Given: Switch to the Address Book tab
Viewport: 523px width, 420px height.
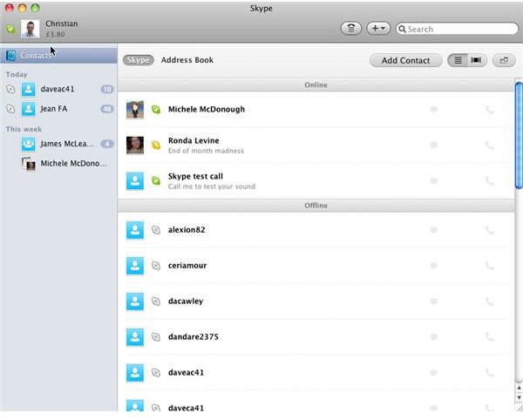Looking at the screenshot, I should pyautogui.click(x=187, y=60).
